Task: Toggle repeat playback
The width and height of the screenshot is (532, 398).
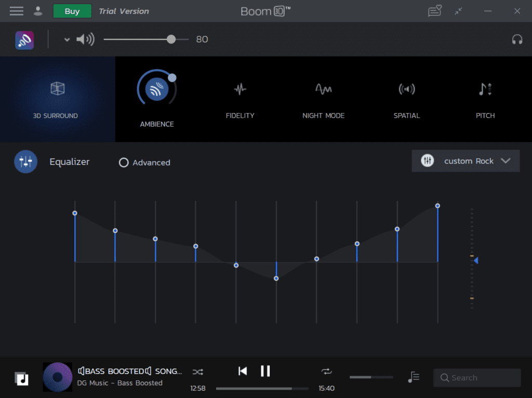Action: (x=326, y=372)
